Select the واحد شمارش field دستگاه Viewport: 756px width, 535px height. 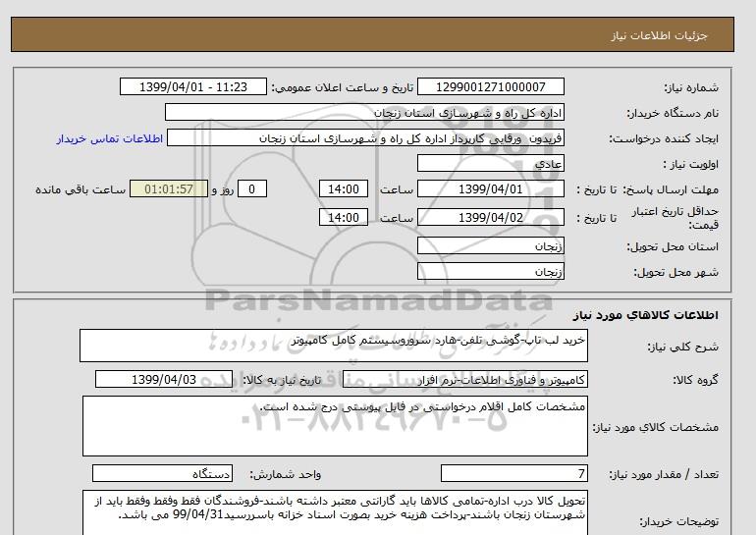tap(162, 474)
